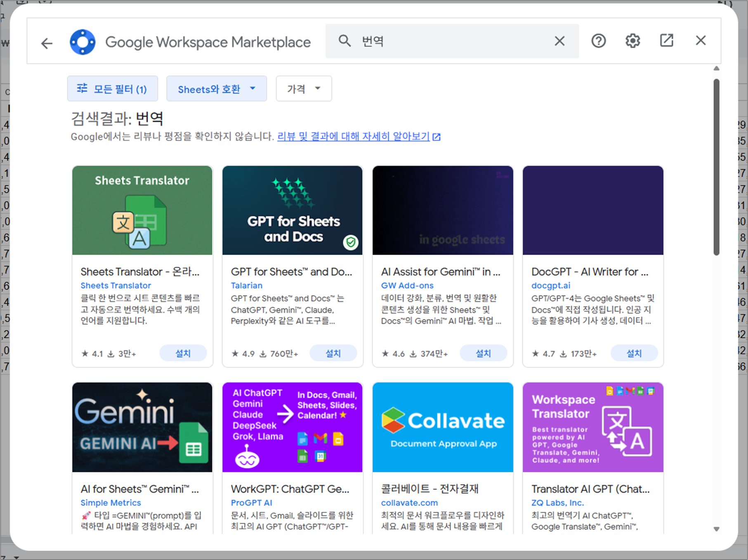Open GPT for Sheets and Docs thumbnail
Viewport: 748px width, 560px height.
[x=293, y=210]
